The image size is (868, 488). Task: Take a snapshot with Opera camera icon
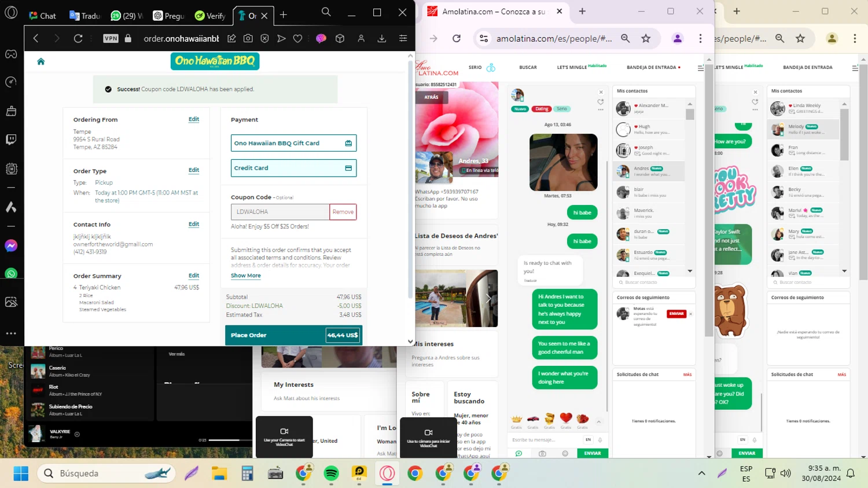[248, 38]
